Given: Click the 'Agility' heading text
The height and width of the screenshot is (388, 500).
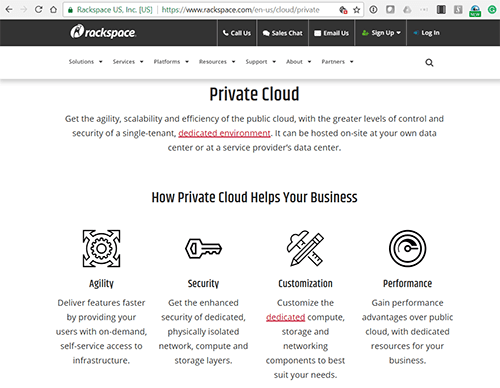Looking at the screenshot, I should pos(101,284).
